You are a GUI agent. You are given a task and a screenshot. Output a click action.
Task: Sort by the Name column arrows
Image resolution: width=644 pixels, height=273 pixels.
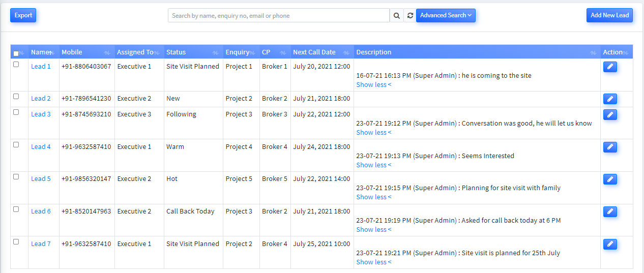tap(51, 52)
